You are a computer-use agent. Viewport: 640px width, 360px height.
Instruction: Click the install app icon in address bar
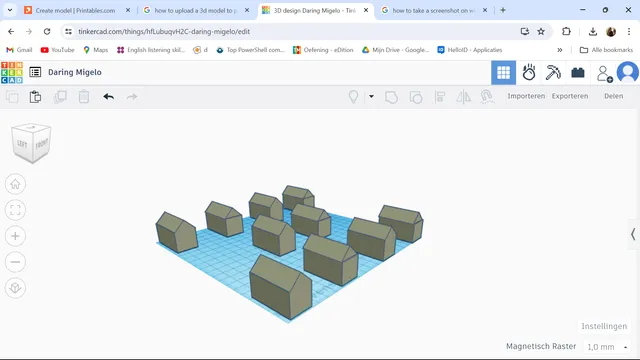click(524, 31)
